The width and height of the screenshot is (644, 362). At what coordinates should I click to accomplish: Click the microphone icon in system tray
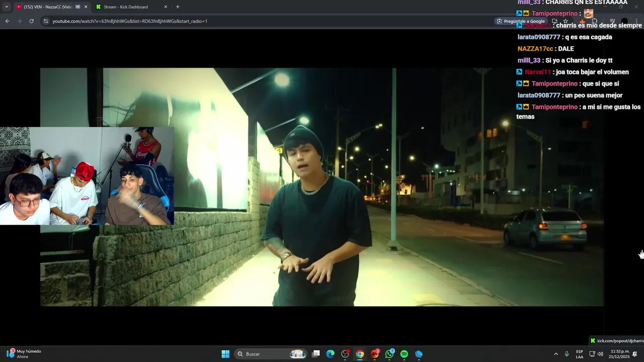pos(567,354)
